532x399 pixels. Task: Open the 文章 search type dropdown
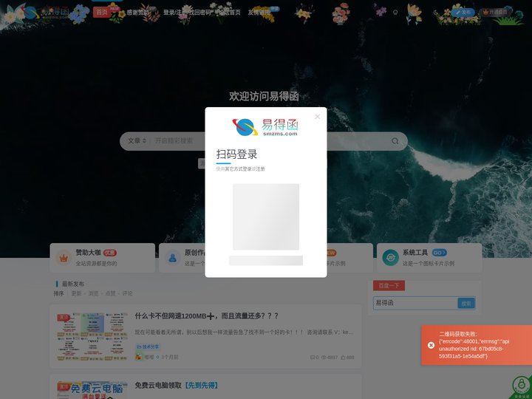click(x=137, y=140)
